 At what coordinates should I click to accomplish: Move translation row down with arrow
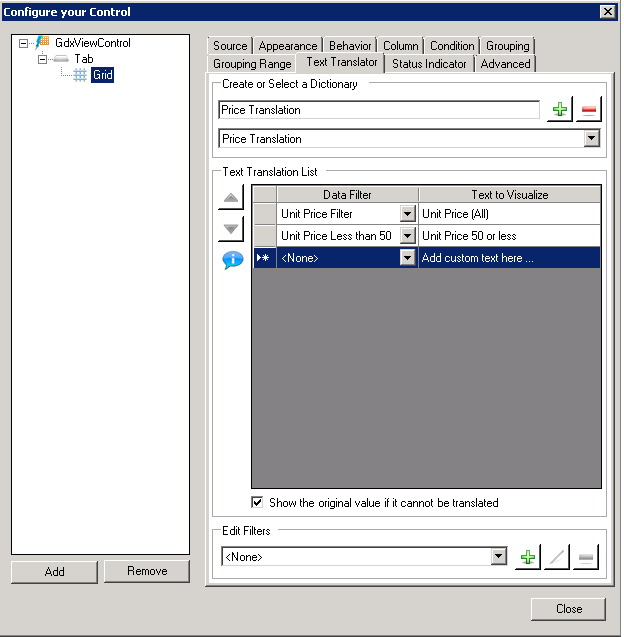pos(231,229)
